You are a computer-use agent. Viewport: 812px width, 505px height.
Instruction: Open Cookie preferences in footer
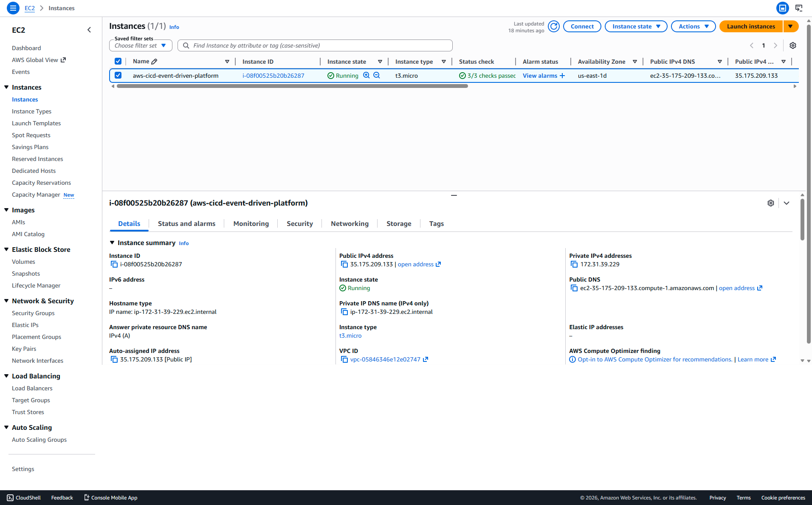click(783, 498)
